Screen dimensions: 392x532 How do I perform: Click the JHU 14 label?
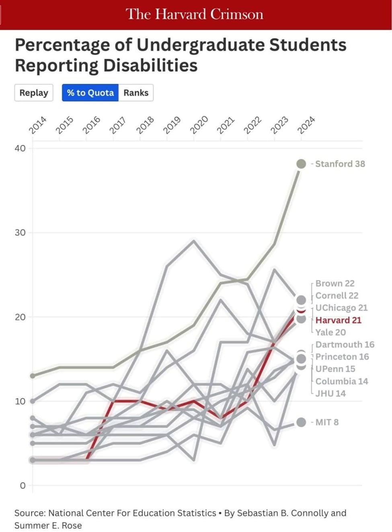point(330,394)
